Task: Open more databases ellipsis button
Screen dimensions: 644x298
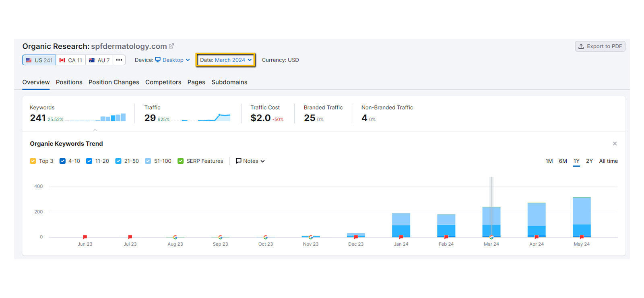Action: point(119,60)
